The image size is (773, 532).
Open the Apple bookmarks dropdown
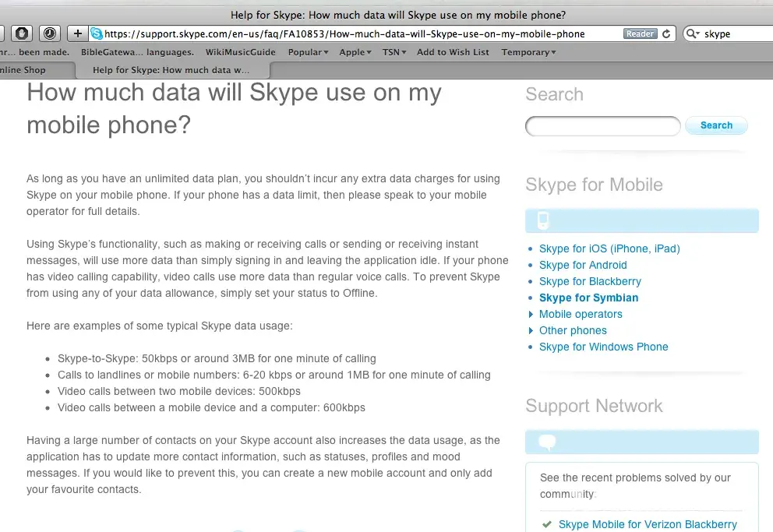coord(355,52)
